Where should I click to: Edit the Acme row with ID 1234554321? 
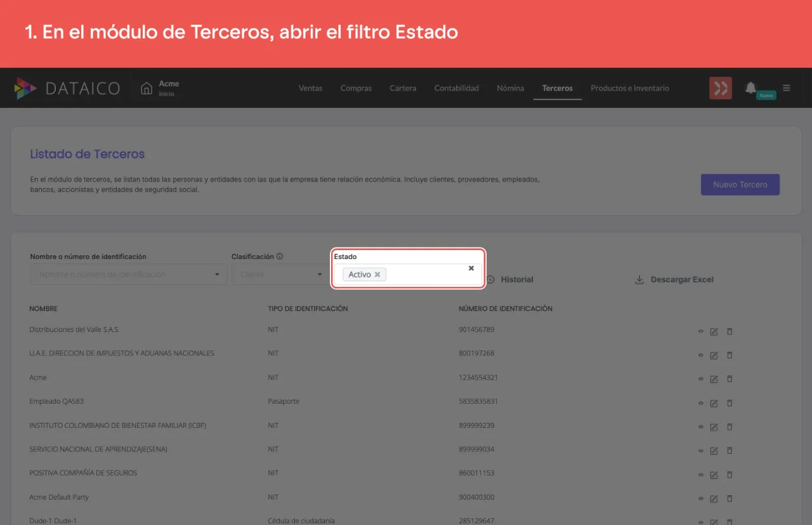(x=714, y=379)
